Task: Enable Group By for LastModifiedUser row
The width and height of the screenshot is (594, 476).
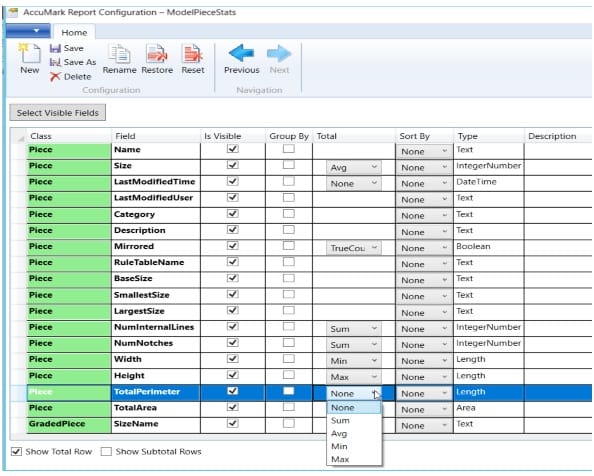Action: pos(289,197)
